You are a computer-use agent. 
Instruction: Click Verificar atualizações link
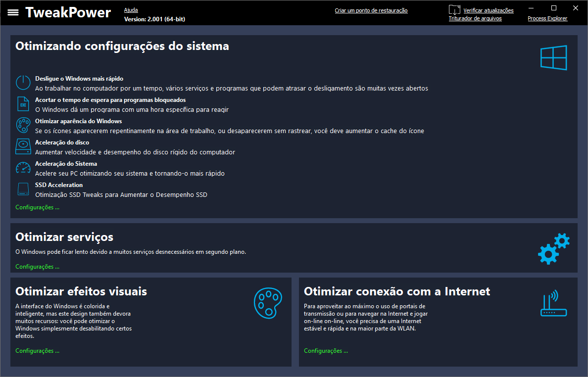click(488, 10)
